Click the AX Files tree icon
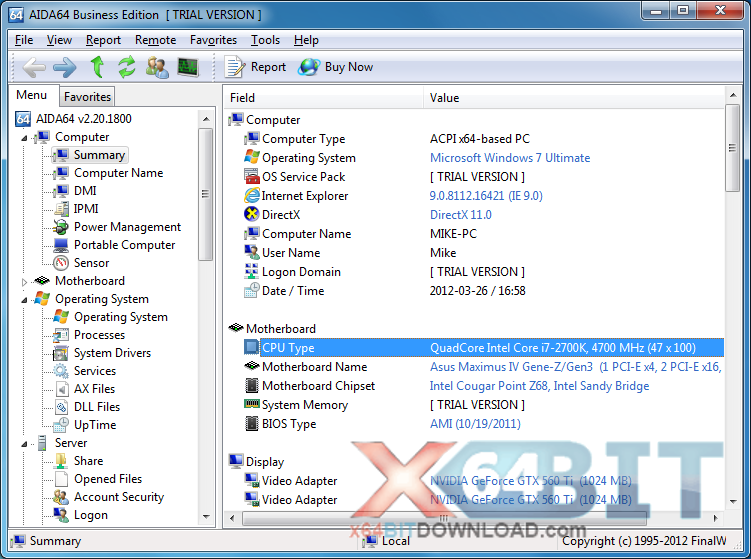Screen dimensions: 751x559 [x=62, y=389]
